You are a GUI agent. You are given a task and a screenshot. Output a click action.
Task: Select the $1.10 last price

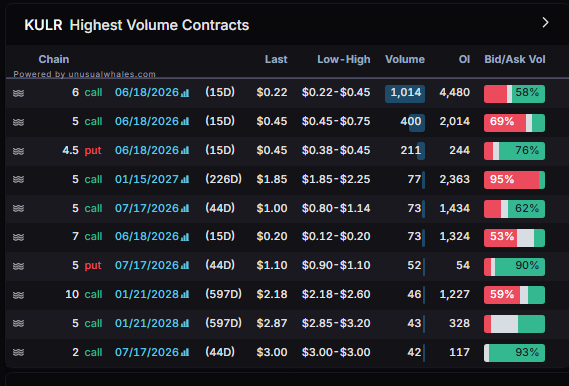(x=272, y=266)
